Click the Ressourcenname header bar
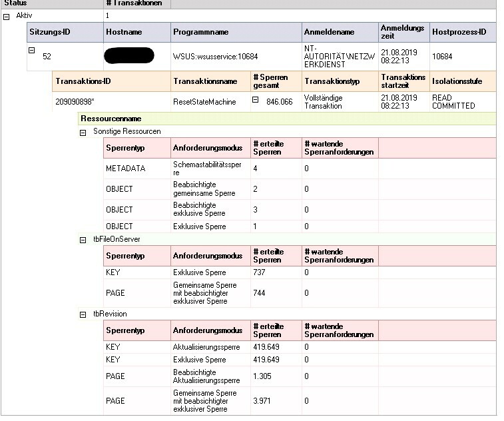Image resolution: width=504 pixels, height=421 pixels. click(287, 119)
